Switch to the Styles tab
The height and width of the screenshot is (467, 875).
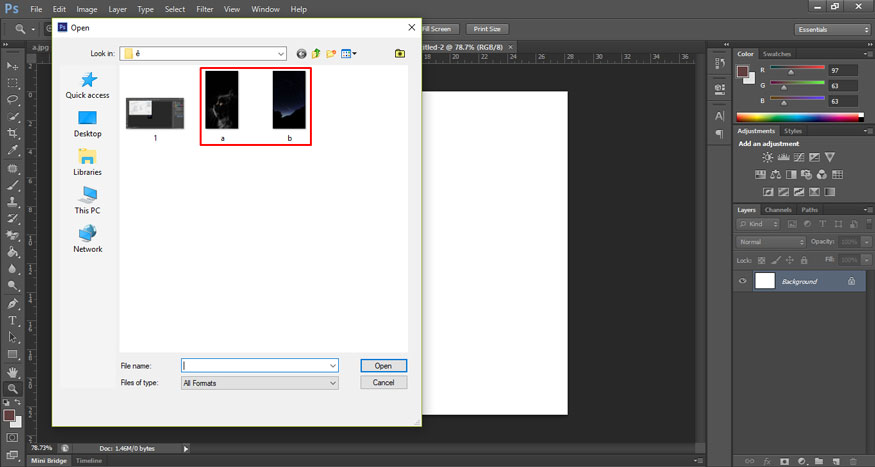coord(792,131)
